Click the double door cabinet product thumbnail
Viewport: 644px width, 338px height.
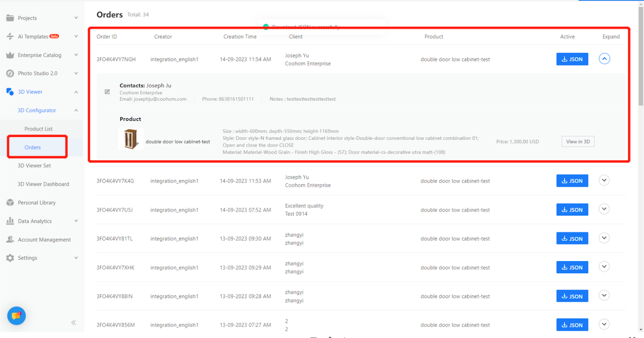(x=131, y=139)
